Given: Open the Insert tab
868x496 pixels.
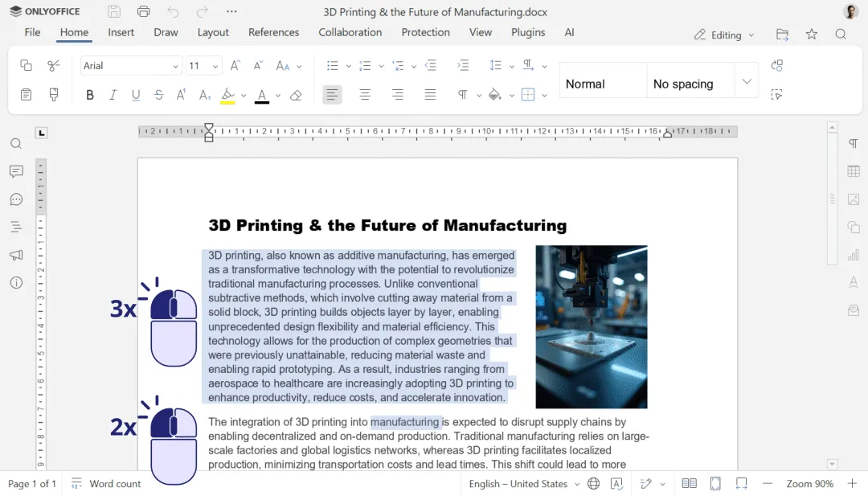Looking at the screenshot, I should coord(121,33).
